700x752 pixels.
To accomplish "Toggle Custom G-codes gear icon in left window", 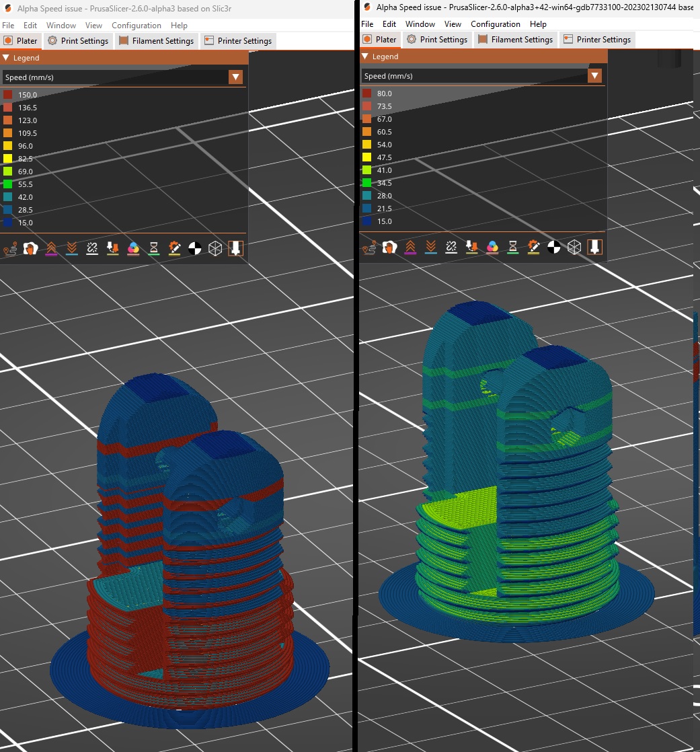I will tap(175, 248).
